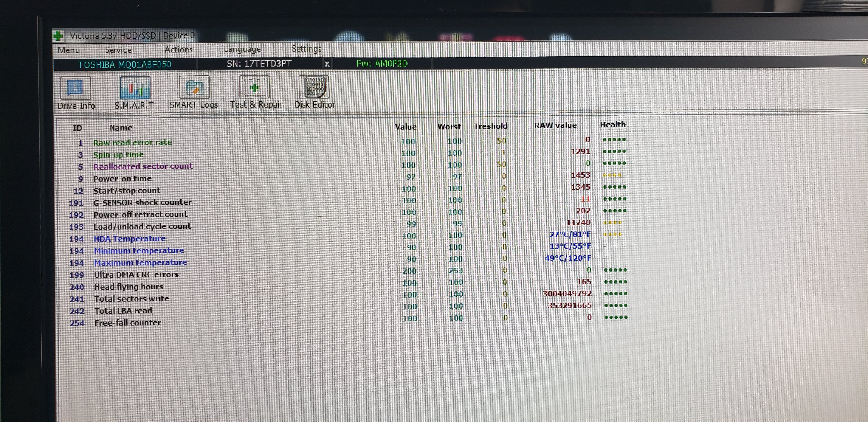Click RAW value 1345 for Start/stop count
Viewport: 868px width, 422px height.
580,187
